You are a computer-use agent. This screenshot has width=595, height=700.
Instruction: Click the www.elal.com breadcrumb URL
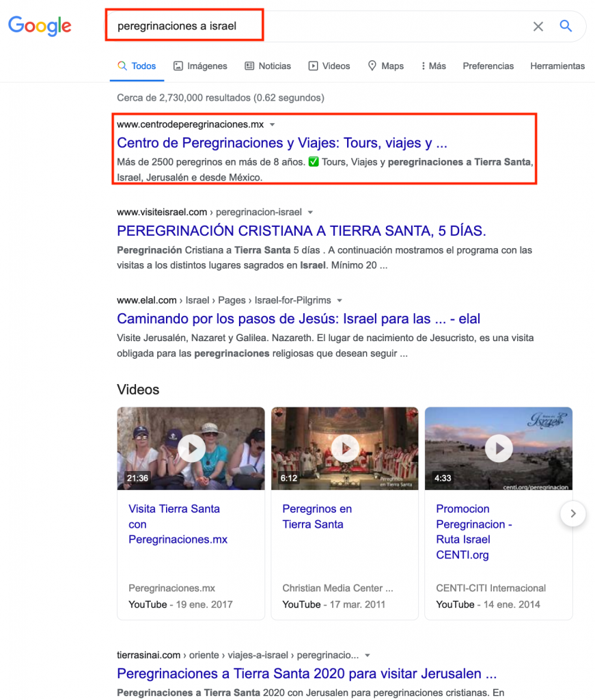click(224, 300)
